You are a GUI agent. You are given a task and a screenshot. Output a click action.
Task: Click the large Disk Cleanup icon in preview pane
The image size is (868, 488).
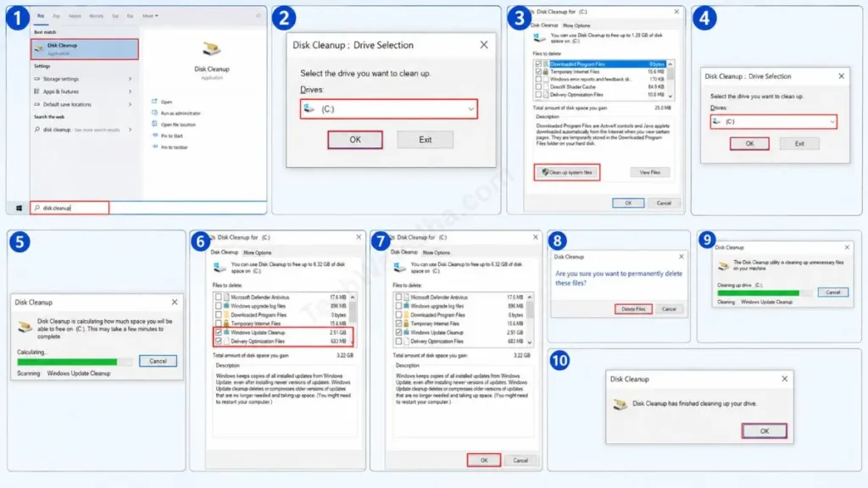point(211,50)
